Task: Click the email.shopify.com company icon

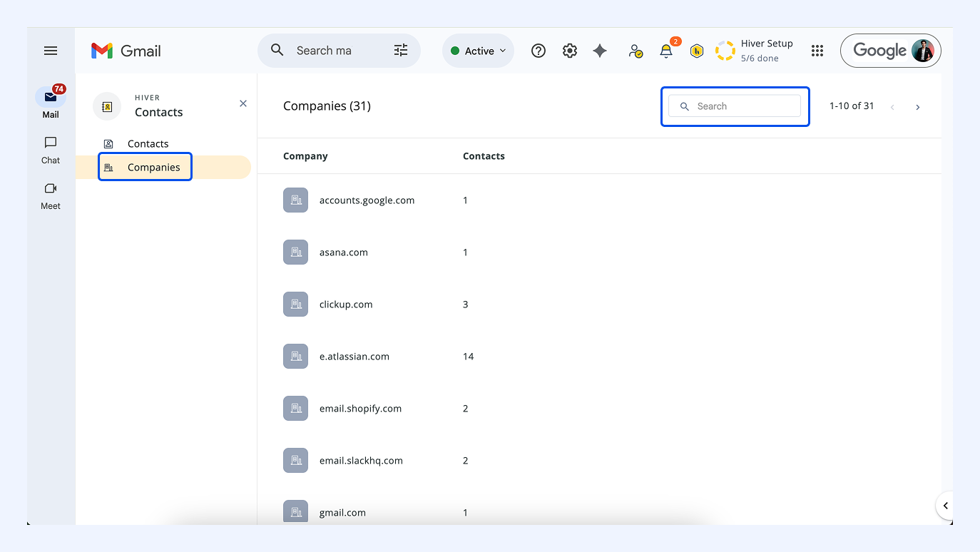Action: tap(295, 409)
